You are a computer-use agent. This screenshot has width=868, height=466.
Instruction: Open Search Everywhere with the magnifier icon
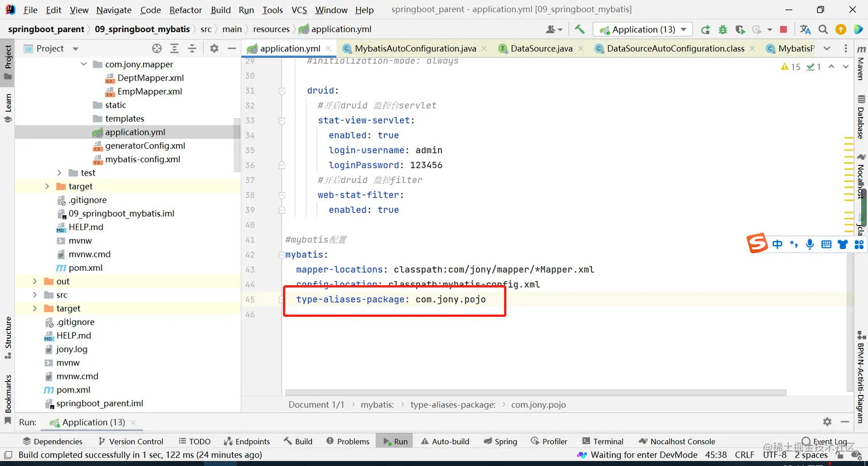coord(823,29)
